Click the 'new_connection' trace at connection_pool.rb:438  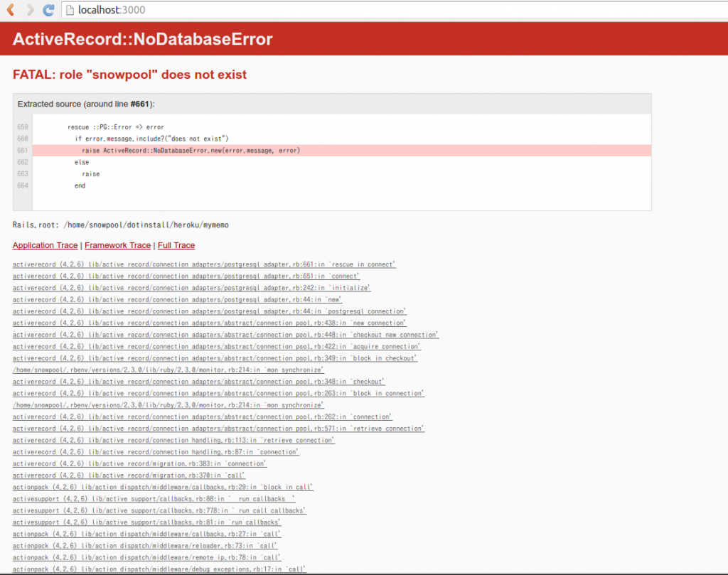[x=208, y=323]
